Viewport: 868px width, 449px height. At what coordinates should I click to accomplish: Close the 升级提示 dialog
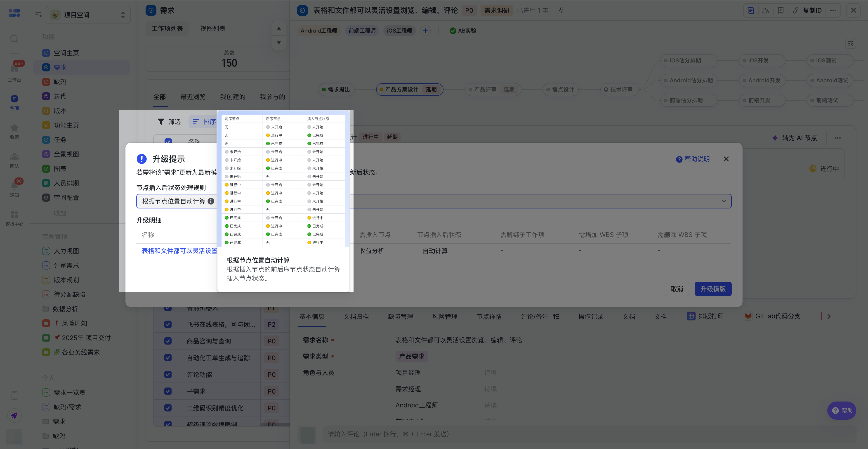pos(726,159)
